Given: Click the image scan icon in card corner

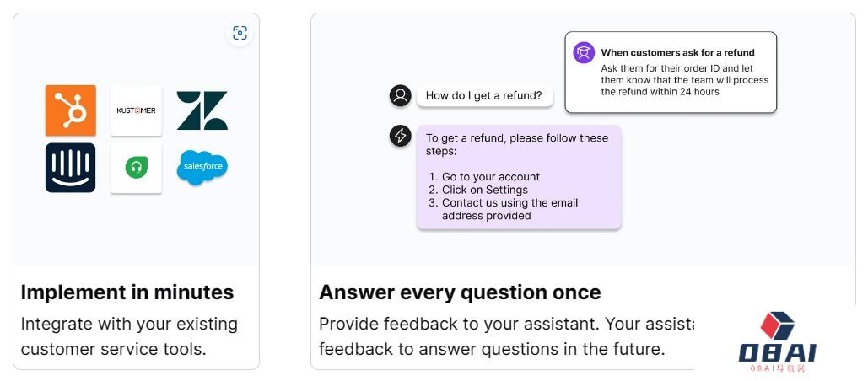Looking at the screenshot, I should 240,33.
